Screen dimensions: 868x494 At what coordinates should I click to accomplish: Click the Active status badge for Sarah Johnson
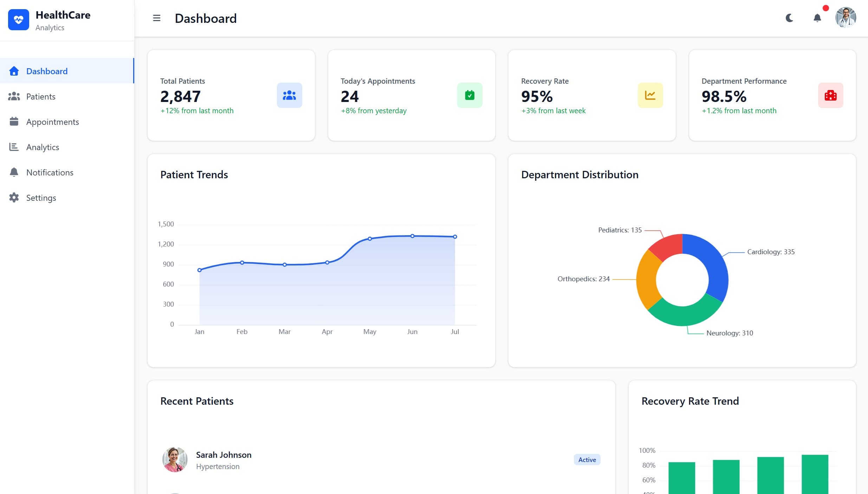(x=587, y=460)
